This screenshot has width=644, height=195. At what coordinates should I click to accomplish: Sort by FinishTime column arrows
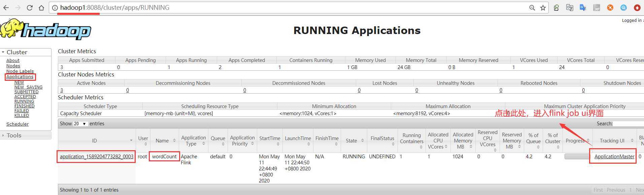click(336, 144)
